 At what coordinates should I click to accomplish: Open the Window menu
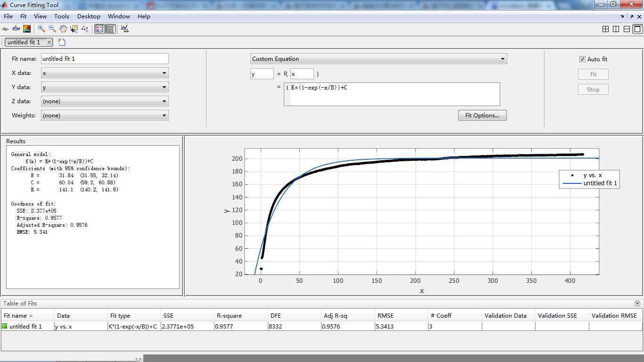coord(119,16)
